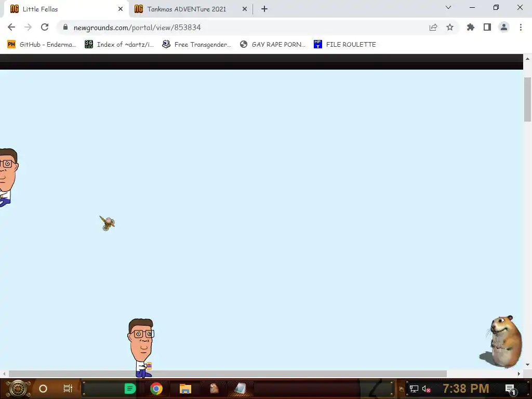The height and width of the screenshot is (399, 532).
Task: Click the address bar URL
Action: (137, 28)
